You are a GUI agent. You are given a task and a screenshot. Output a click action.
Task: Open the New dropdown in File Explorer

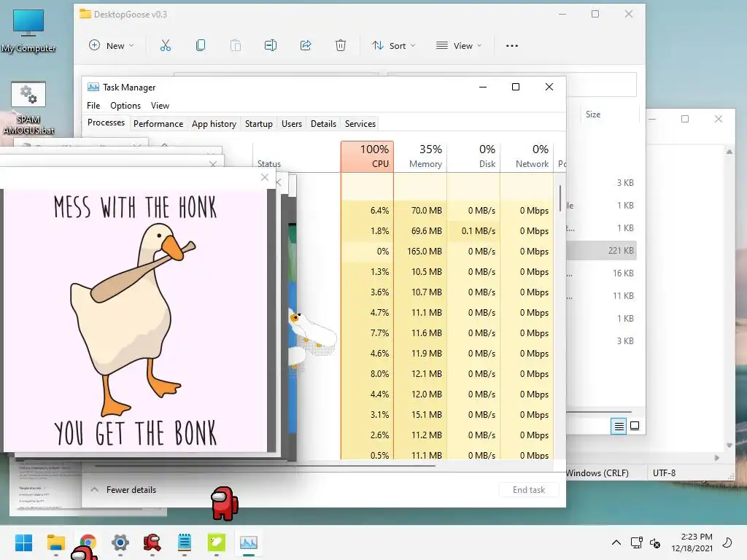click(112, 46)
